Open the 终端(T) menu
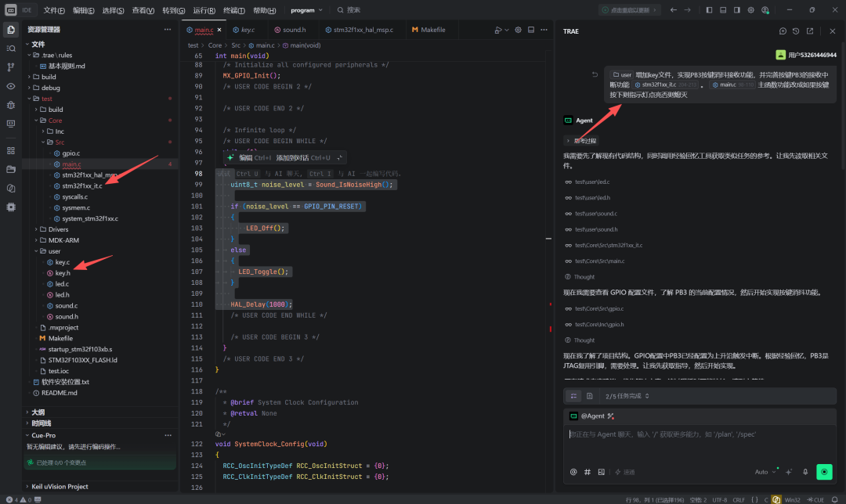The height and width of the screenshot is (504, 846). click(x=233, y=10)
